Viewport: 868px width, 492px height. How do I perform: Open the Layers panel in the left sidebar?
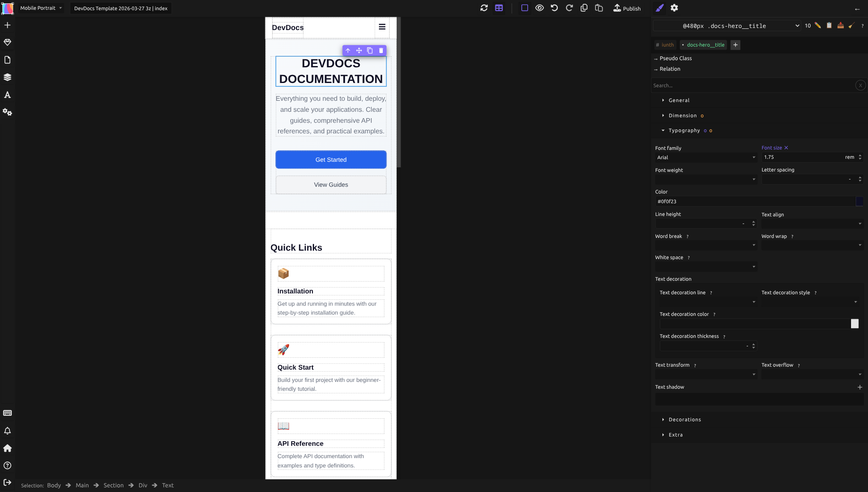tap(8, 77)
